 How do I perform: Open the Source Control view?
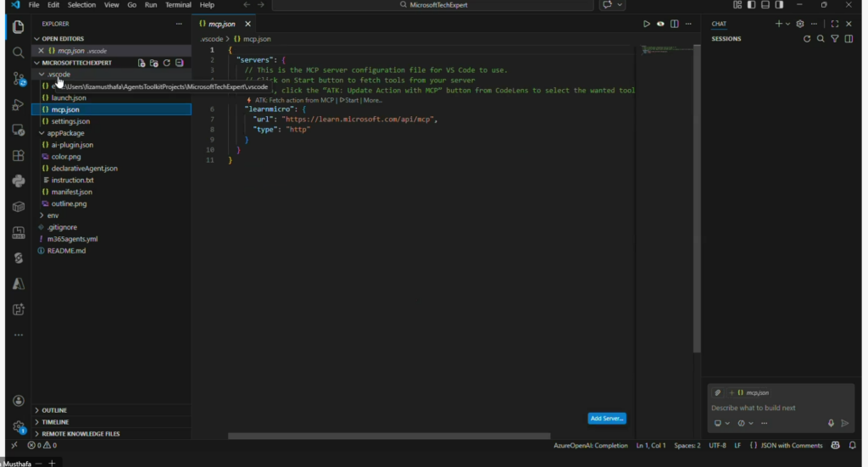click(x=18, y=79)
